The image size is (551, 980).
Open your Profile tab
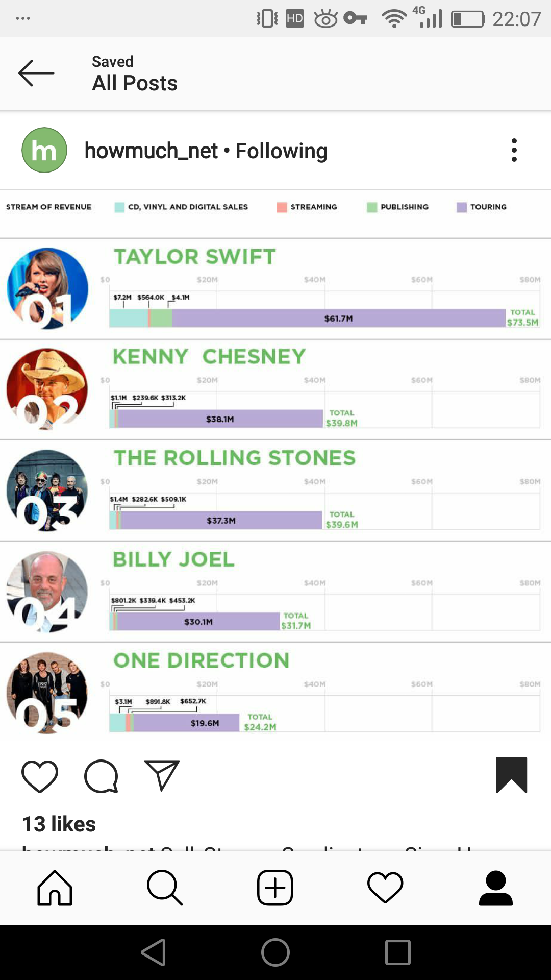click(495, 888)
